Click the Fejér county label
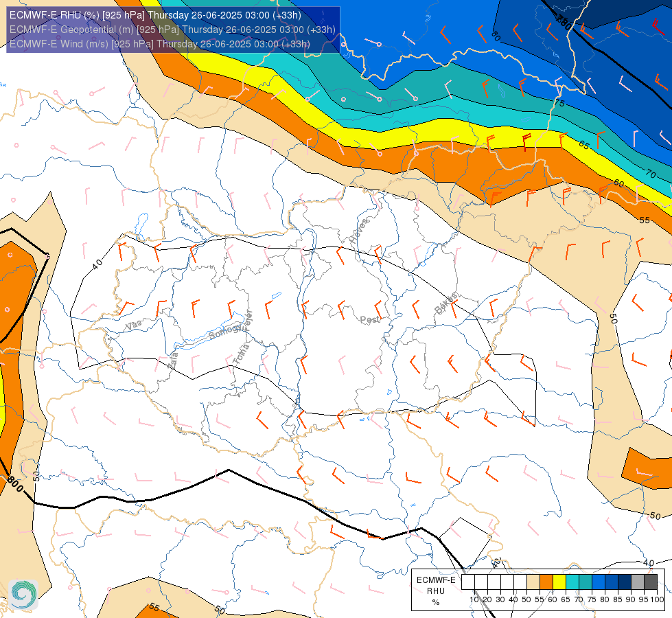Viewport: 672px width, 618px height. pyautogui.click(x=248, y=320)
